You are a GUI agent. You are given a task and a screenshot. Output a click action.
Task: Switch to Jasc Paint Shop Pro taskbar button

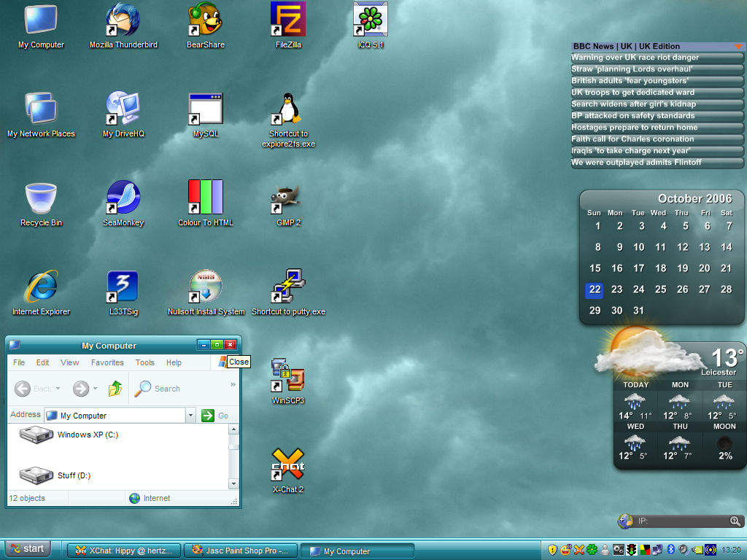pyautogui.click(x=241, y=551)
